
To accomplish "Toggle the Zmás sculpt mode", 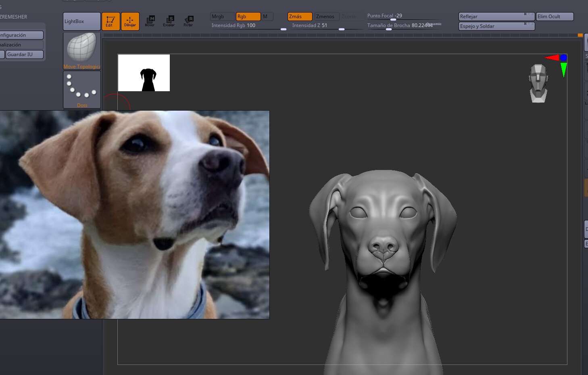I will [300, 17].
